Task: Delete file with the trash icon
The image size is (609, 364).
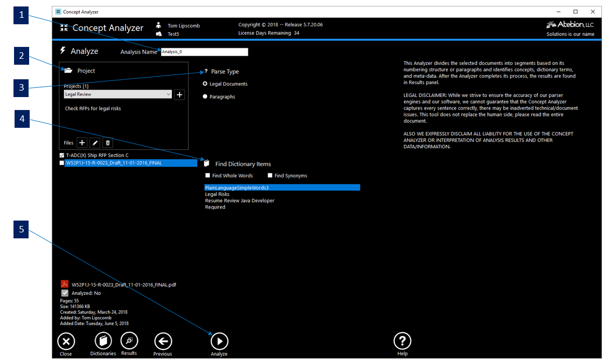Action: (107, 142)
